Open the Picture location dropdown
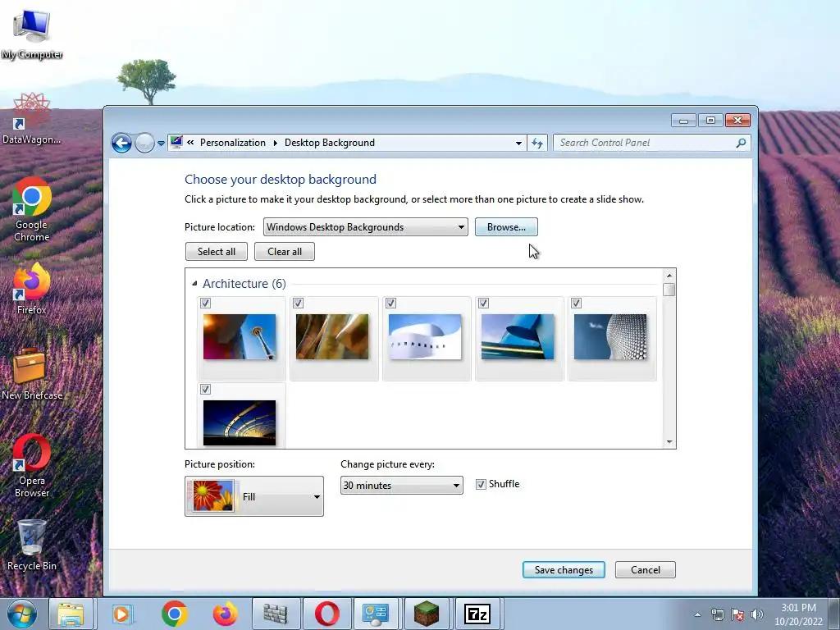The width and height of the screenshot is (840, 630). 365,227
